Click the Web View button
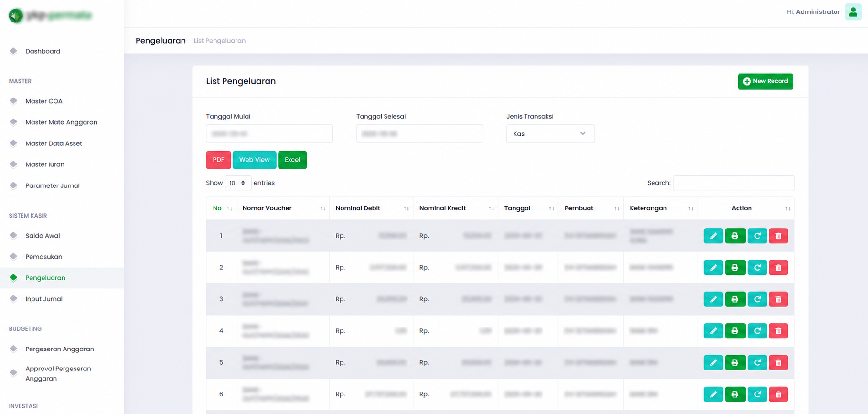 (254, 160)
